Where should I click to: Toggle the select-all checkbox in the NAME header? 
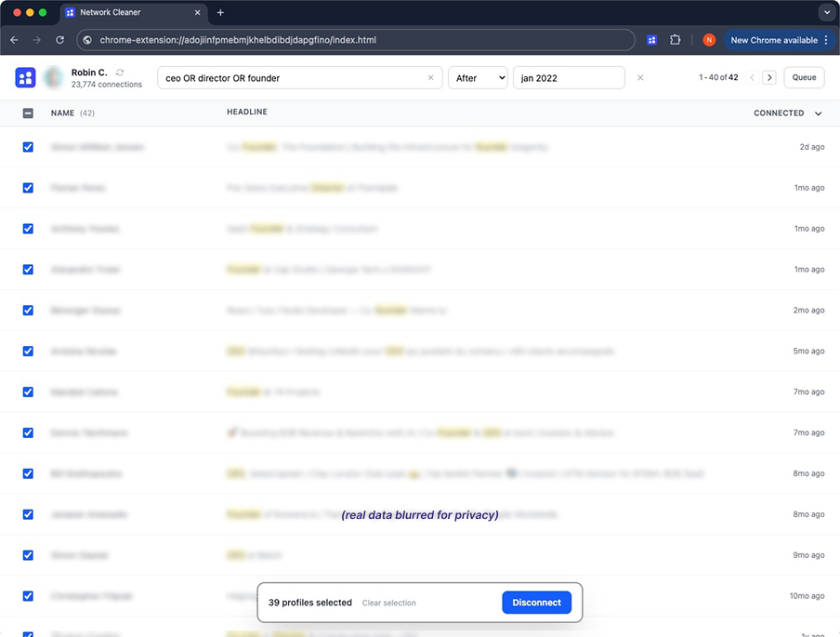[27, 112]
